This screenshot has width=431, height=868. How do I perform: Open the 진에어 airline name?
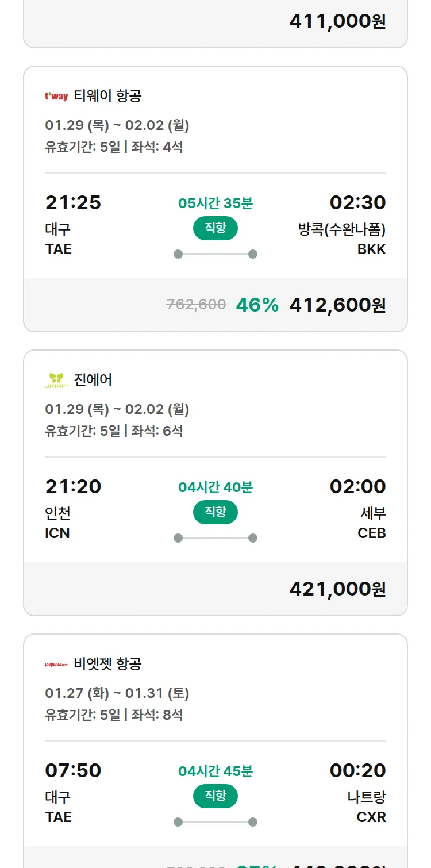(93, 380)
